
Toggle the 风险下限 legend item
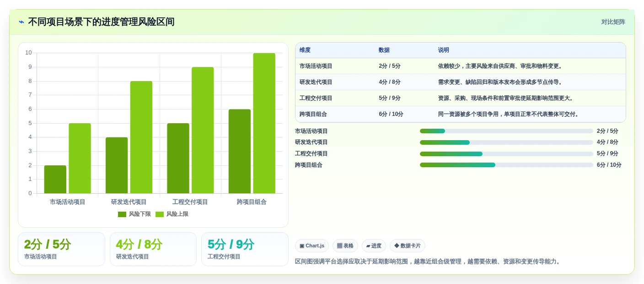click(134, 214)
